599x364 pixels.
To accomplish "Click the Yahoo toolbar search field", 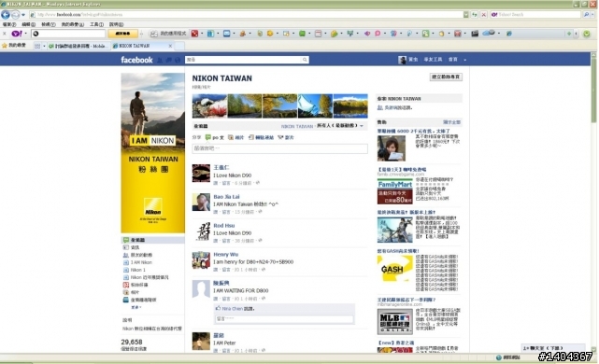I will point(68,34).
